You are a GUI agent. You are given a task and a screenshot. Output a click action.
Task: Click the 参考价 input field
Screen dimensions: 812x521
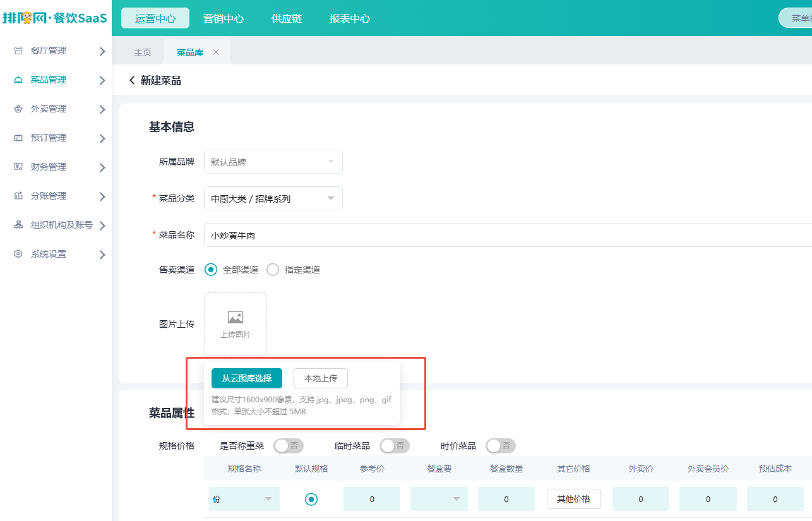(x=372, y=499)
